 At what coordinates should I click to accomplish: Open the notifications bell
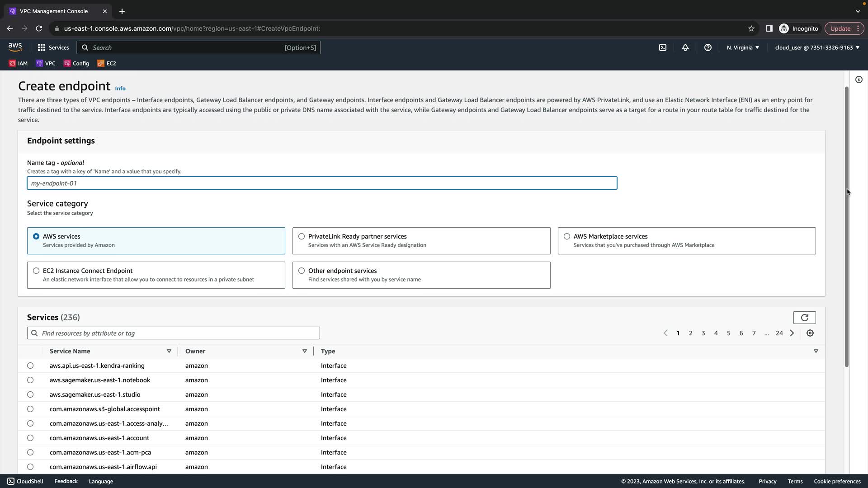[685, 47]
